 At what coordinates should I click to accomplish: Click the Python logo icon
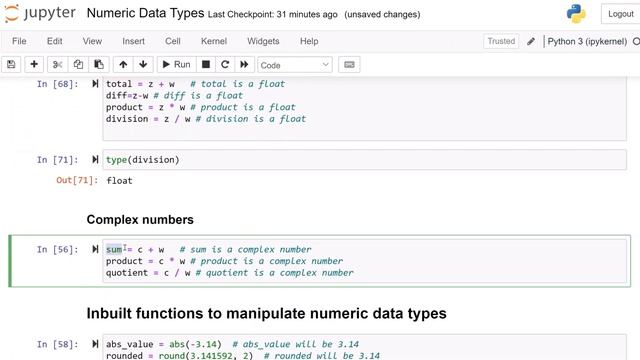[576, 13]
